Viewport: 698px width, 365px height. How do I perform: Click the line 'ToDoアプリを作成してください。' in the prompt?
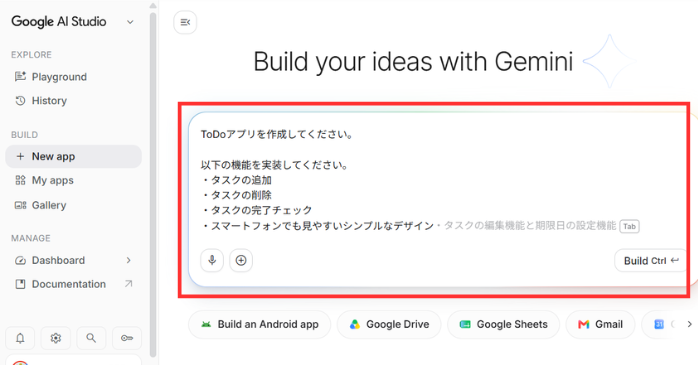[277, 134]
